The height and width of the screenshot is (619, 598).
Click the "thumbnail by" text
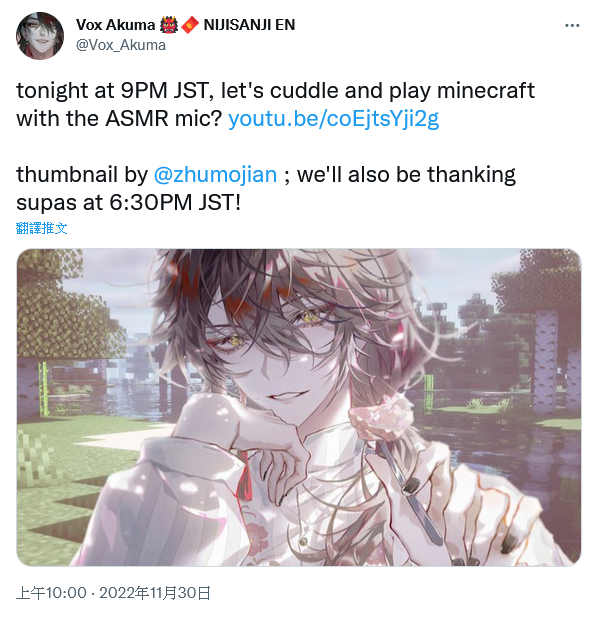[x=82, y=174]
